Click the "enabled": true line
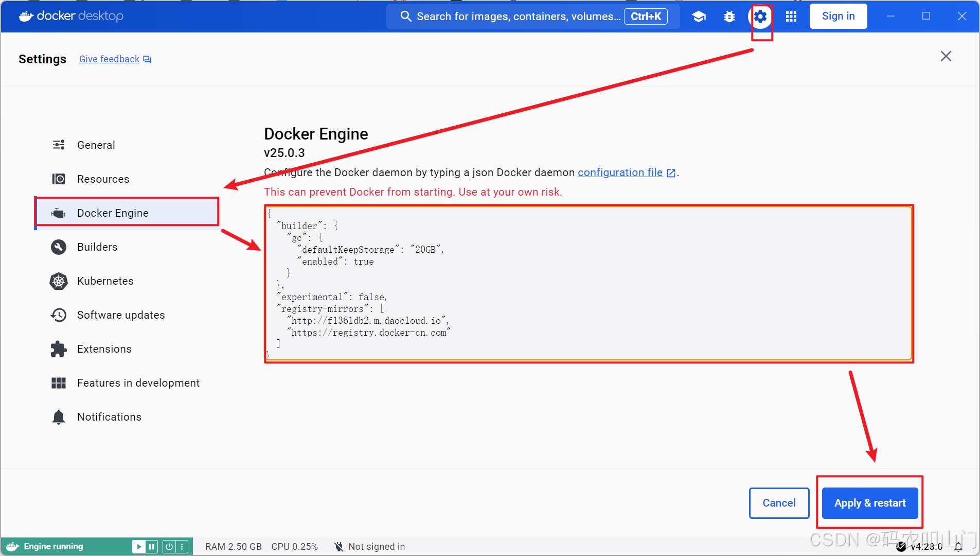 (x=335, y=262)
